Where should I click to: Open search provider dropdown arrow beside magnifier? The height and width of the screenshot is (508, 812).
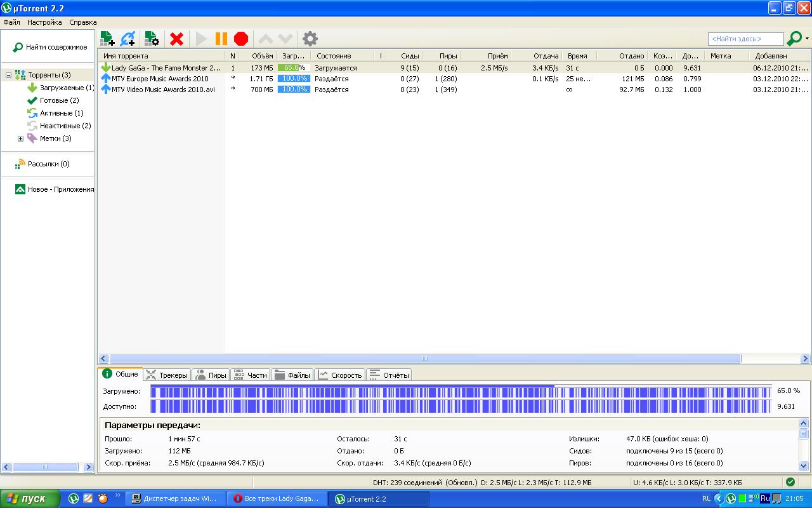click(807, 39)
